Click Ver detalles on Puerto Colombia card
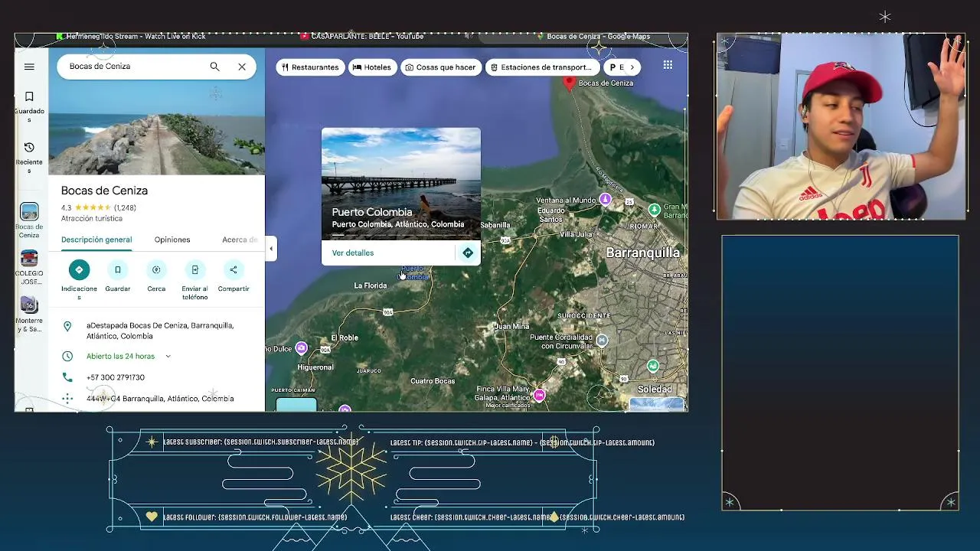980x551 pixels. pos(353,253)
